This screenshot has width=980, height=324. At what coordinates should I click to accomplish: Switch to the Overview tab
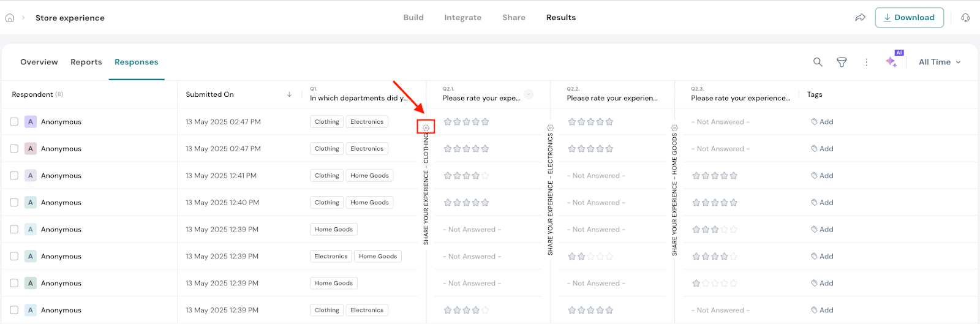[x=39, y=62]
